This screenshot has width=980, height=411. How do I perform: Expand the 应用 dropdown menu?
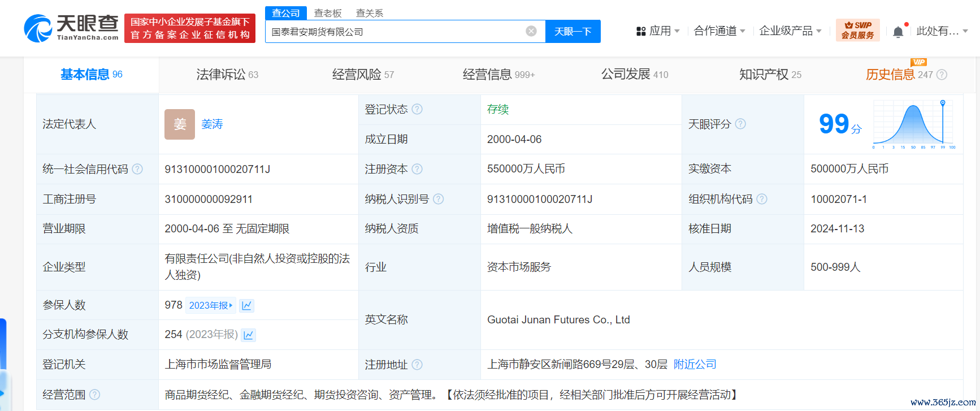click(658, 31)
